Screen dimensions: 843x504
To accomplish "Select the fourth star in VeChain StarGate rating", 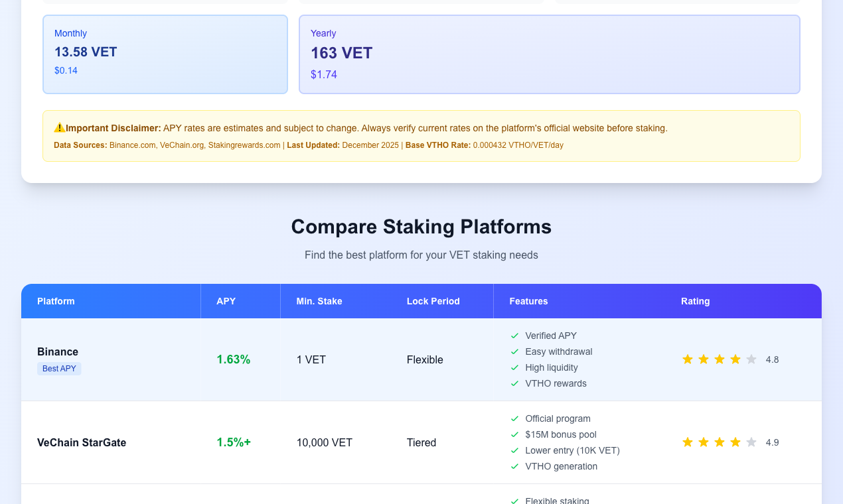I will pyautogui.click(x=735, y=442).
